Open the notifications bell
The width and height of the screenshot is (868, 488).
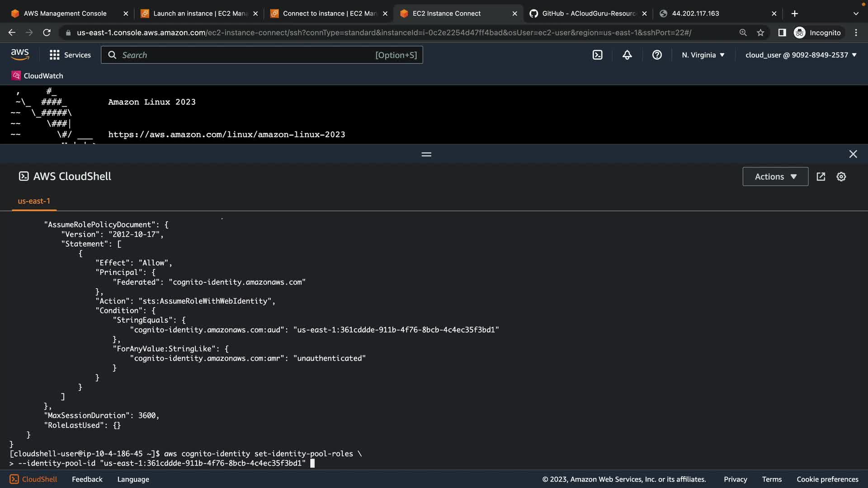pyautogui.click(x=627, y=55)
